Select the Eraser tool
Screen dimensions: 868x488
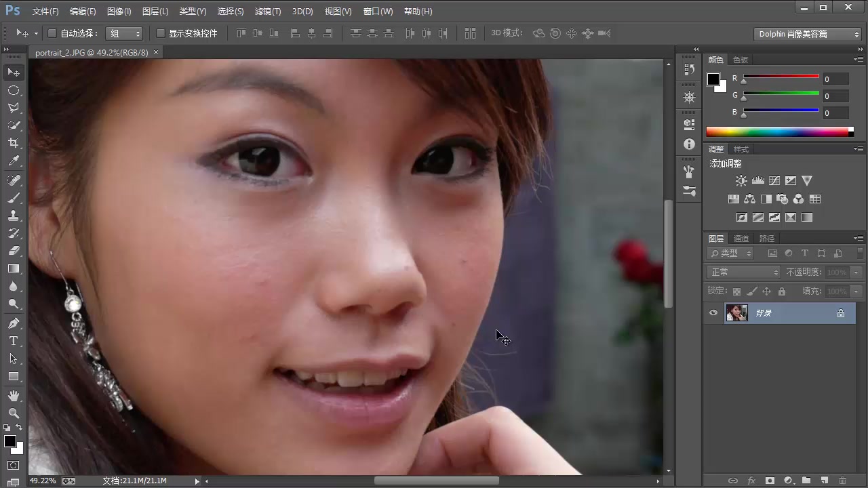[14, 251]
